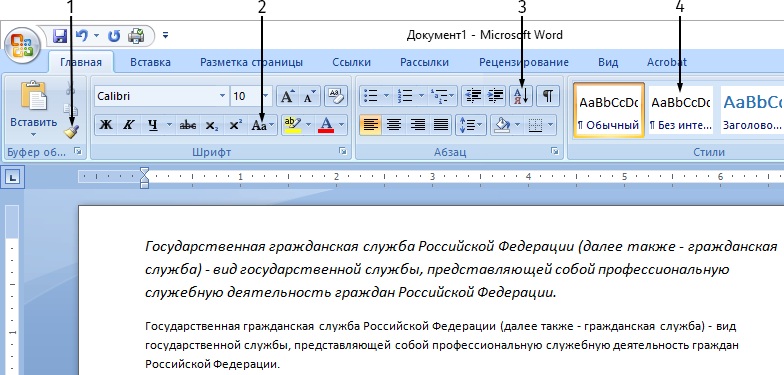Open the Разметка страницы tab
Viewport: 784px width, 375px height.
251,62
